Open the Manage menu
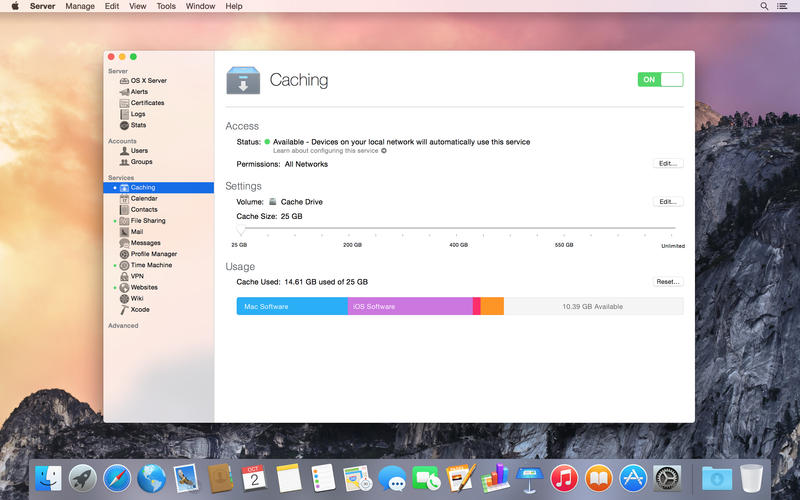The image size is (800, 500). [80, 6]
